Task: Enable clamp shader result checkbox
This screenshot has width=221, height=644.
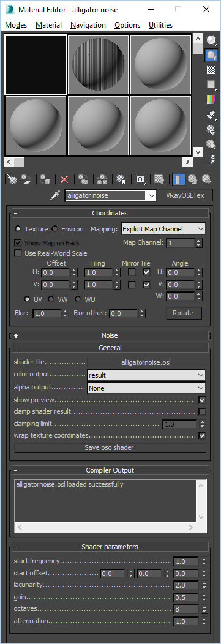Action: (x=201, y=411)
